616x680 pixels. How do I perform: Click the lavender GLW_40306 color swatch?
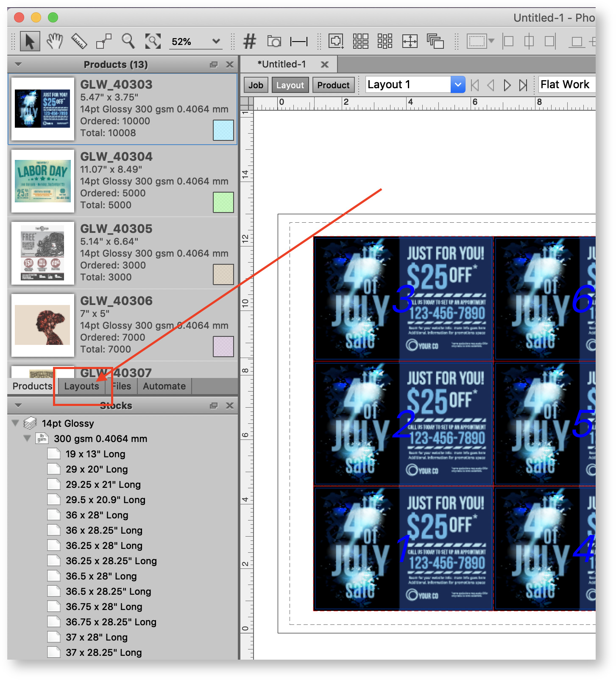coord(223,347)
